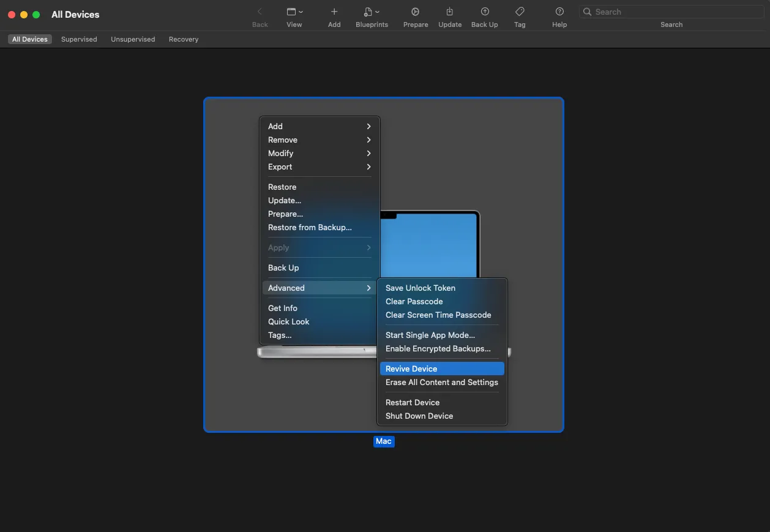The height and width of the screenshot is (532, 770).
Task: Open the View toolbar icon
Action: 291,12
